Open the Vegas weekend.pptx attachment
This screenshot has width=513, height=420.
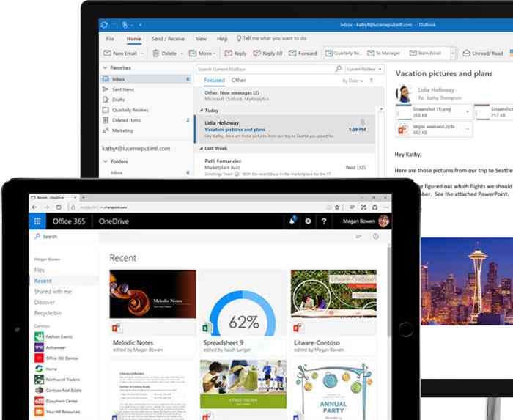pyautogui.click(x=434, y=130)
